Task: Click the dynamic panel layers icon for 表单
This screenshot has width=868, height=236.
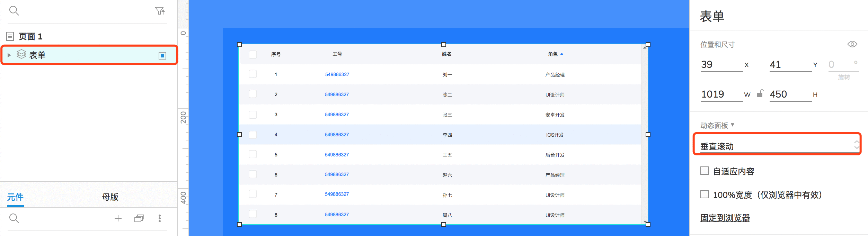Action: (21, 54)
